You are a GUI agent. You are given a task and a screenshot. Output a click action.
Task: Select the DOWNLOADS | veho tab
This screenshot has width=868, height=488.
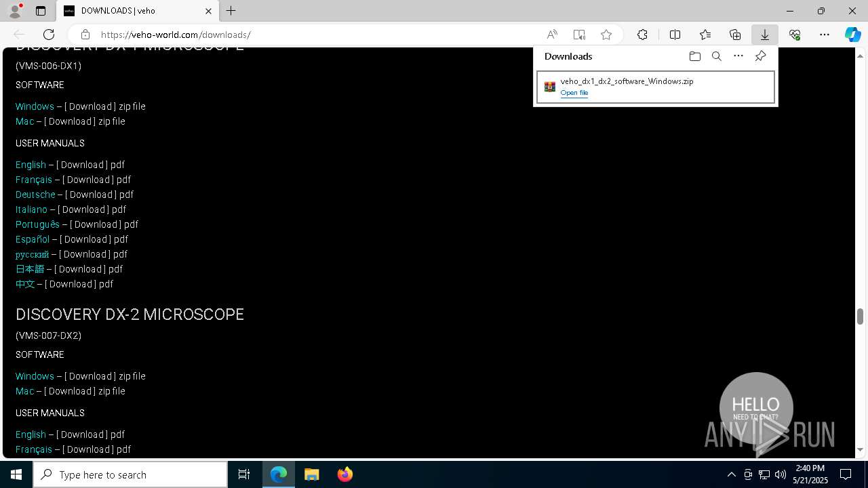click(138, 11)
